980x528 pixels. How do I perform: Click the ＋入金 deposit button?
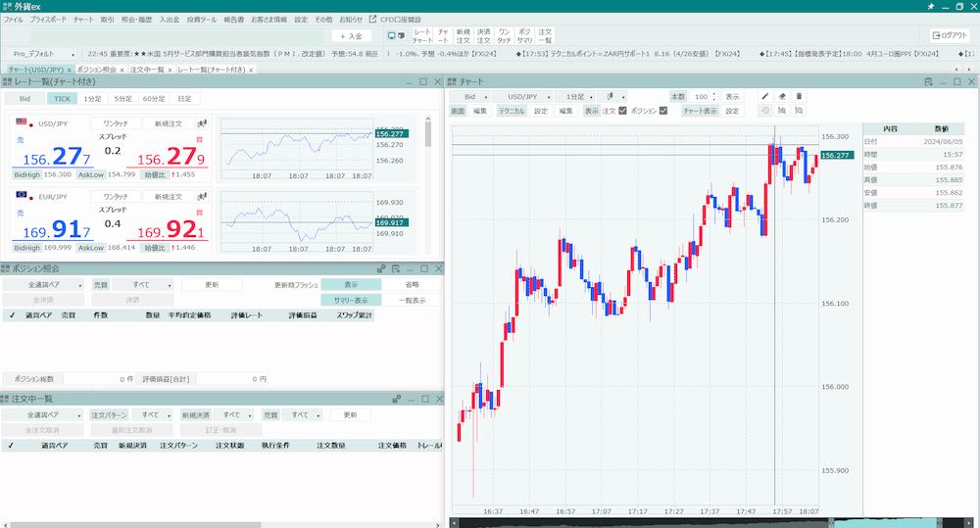[x=351, y=36]
